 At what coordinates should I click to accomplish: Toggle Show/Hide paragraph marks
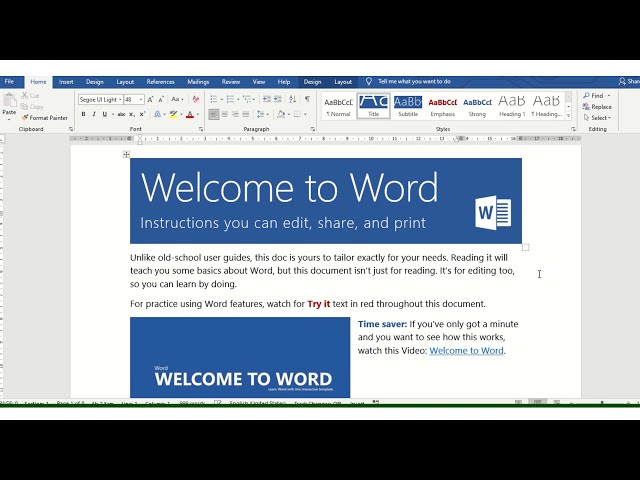point(307,99)
